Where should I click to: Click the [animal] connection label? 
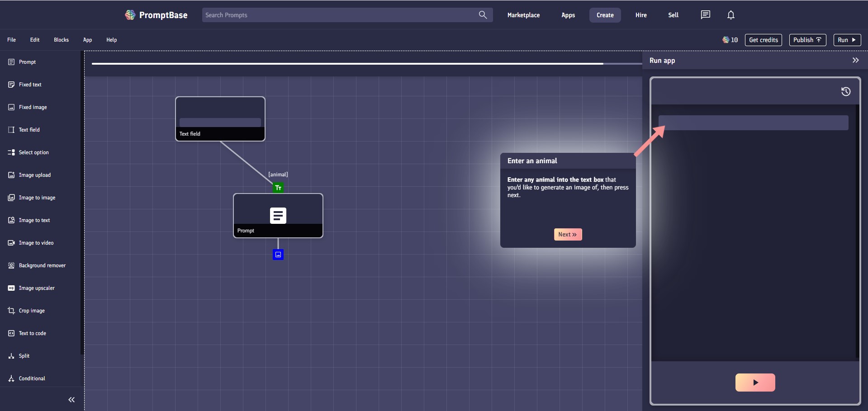[x=278, y=175]
